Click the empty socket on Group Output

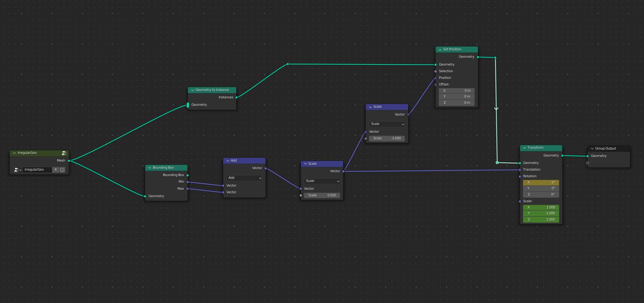pos(587,163)
